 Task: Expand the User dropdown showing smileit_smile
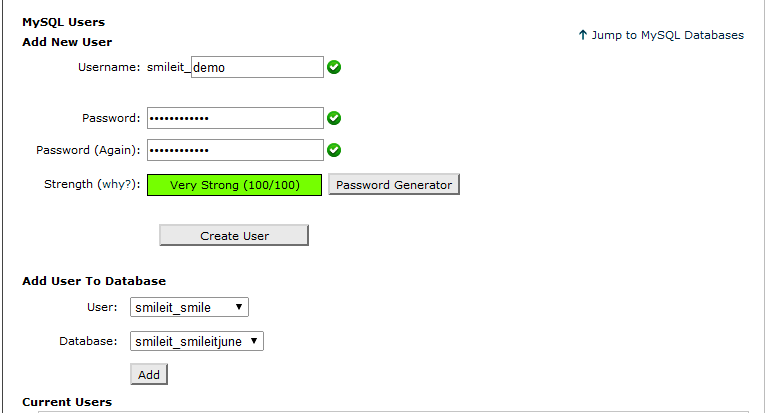190,307
